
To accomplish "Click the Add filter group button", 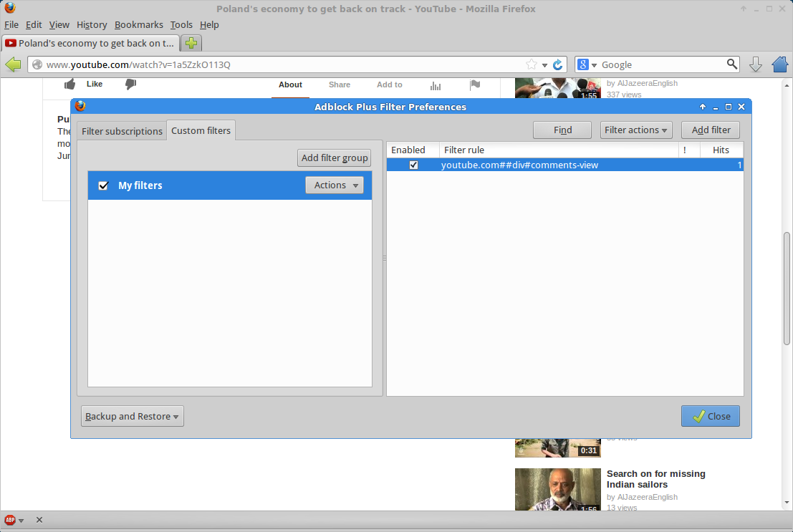I will (x=335, y=158).
